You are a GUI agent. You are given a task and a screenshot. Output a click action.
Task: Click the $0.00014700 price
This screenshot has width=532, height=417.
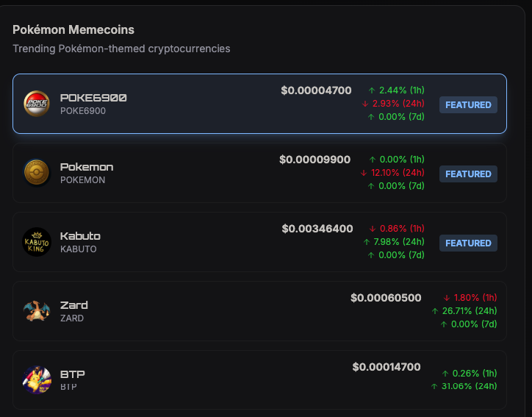(387, 367)
